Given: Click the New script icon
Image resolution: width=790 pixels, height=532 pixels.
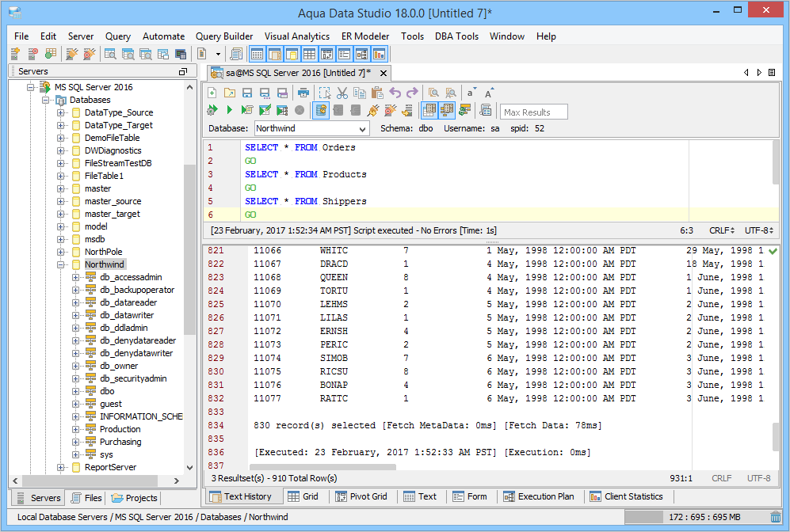Looking at the screenshot, I should (212, 93).
